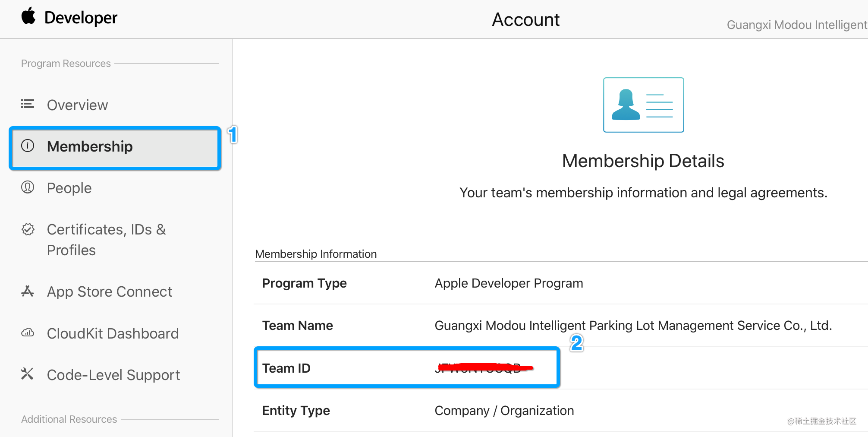Click the Guangxi Modou Parking Lot team name value
This screenshot has width=868, height=437.
633,326
